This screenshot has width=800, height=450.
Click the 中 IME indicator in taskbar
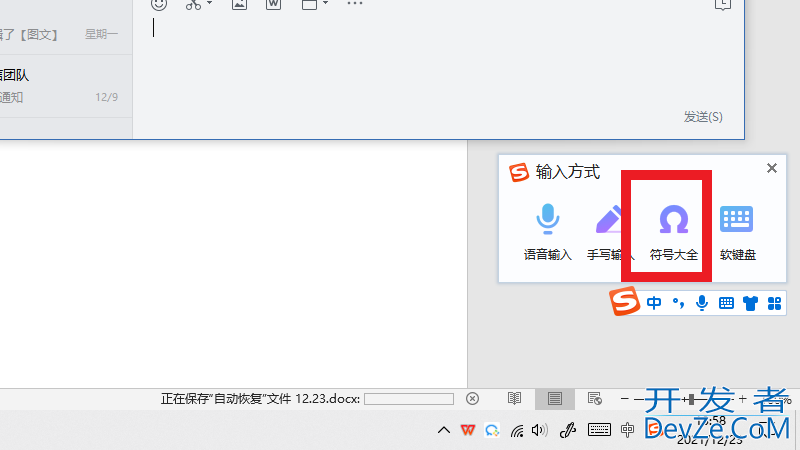pos(628,430)
